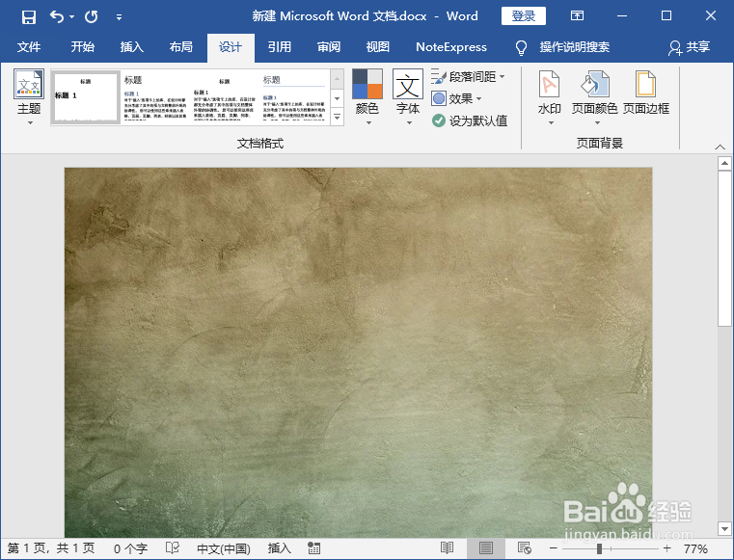Select the 设计 tab

tap(231, 47)
